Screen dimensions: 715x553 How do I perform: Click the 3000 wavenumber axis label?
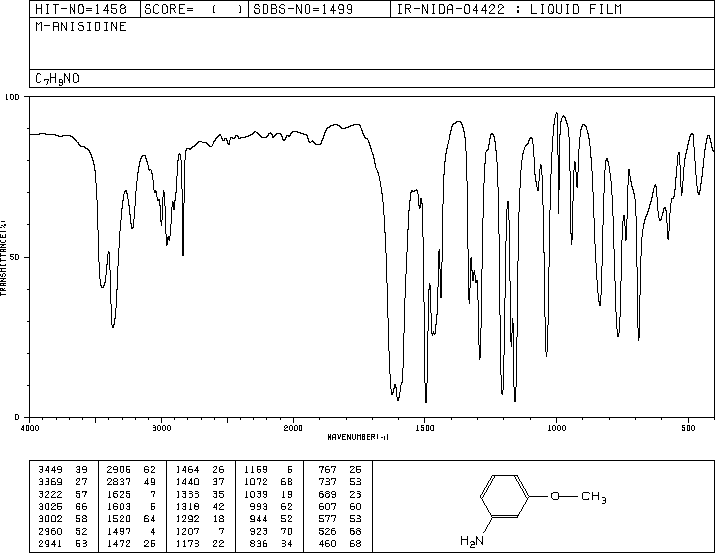pyautogui.click(x=161, y=428)
